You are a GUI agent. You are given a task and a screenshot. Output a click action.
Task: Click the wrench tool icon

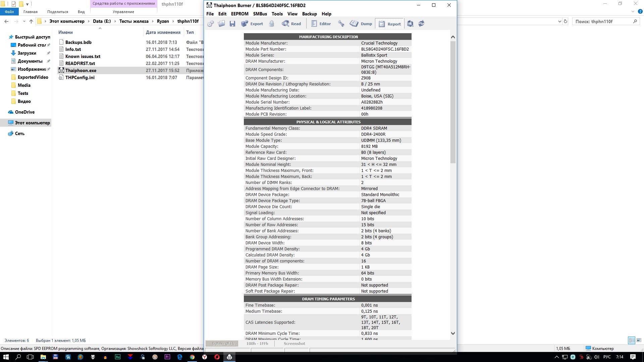point(341,24)
